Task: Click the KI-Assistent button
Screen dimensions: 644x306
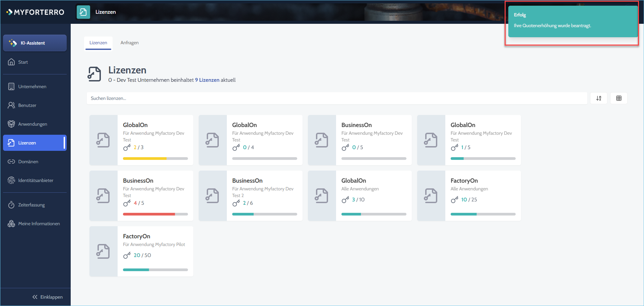Action: click(35, 43)
